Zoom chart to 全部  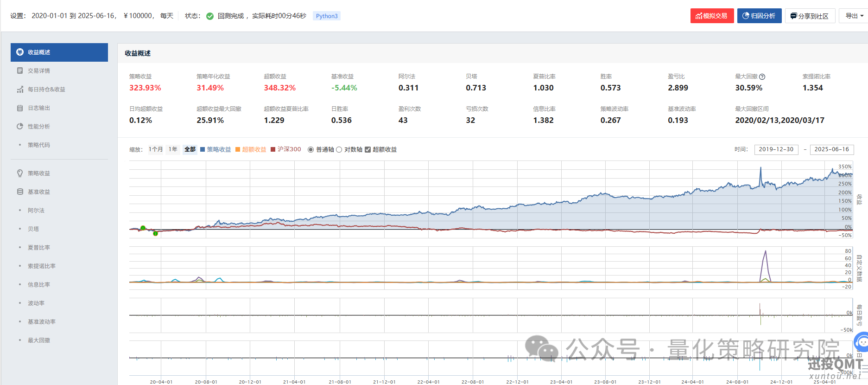click(190, 149)
